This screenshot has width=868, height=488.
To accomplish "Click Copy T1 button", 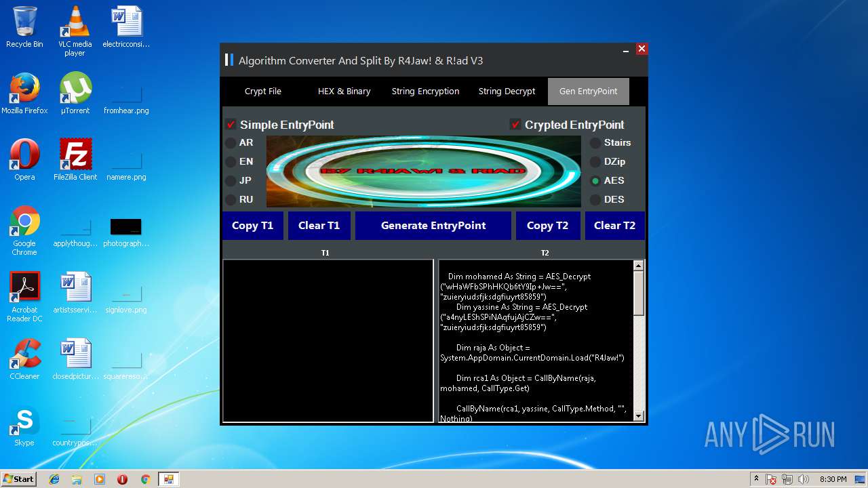I will click(253, 226).
